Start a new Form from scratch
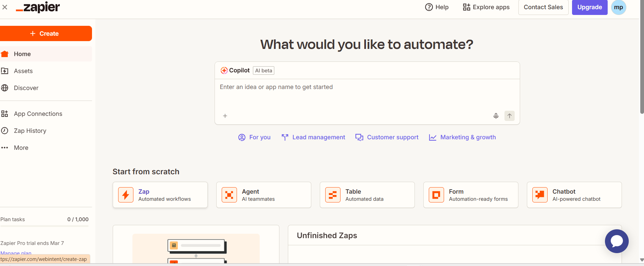The width and height of the screenshot is (644, 266). pos(471,195)
